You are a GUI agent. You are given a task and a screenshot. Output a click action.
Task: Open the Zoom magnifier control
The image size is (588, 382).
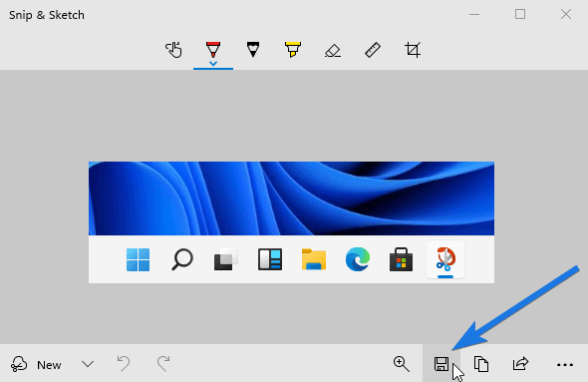402,364
